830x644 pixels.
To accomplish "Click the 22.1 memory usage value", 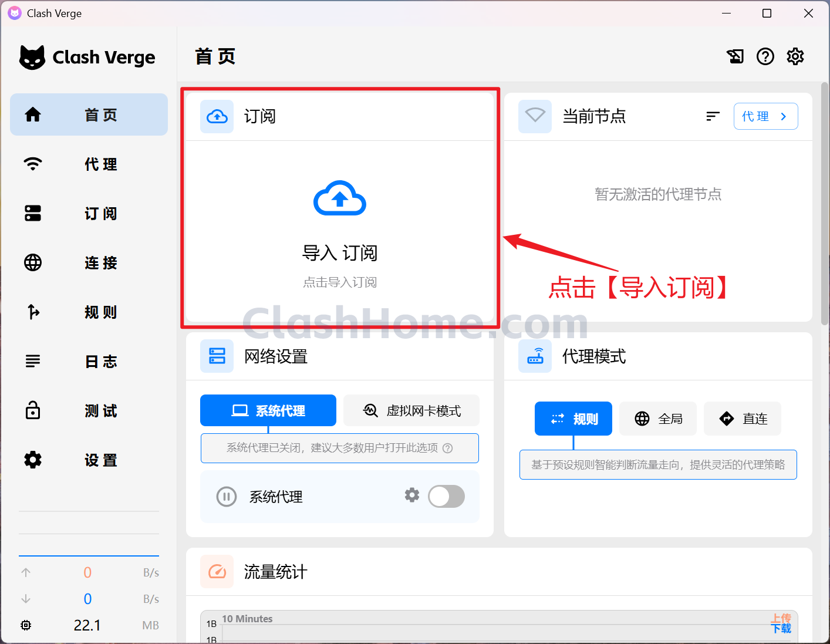I will tap(87, 625).
